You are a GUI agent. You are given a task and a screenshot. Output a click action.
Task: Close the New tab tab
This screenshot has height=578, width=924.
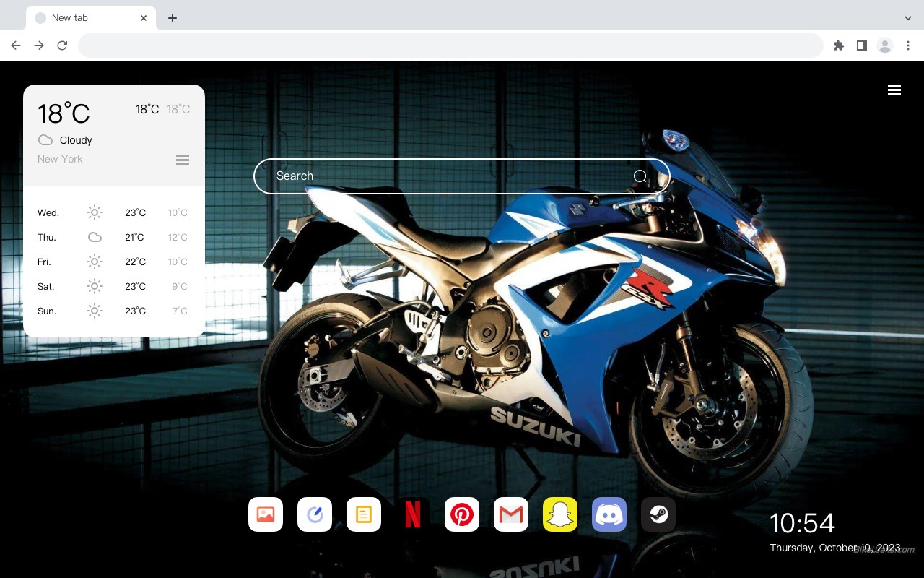pos(144,18)
